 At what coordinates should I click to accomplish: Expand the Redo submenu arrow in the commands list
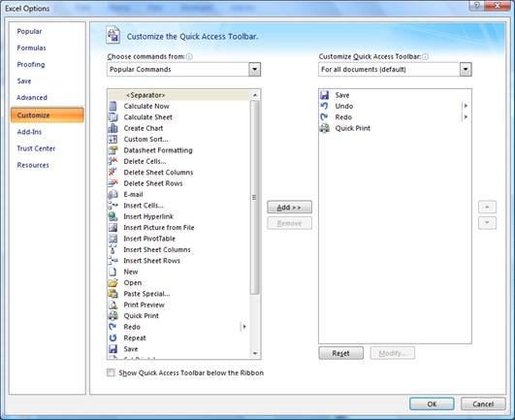pyautogui.click(x=244, y=327)
